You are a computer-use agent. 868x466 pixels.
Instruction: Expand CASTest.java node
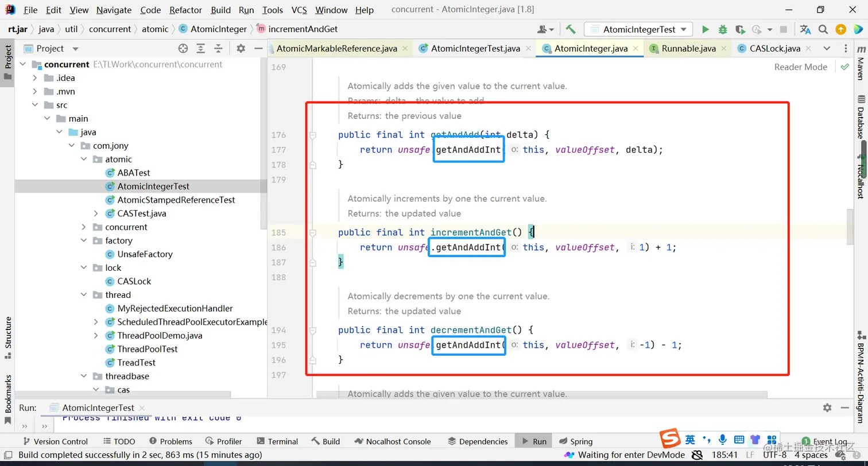click(x=96, y=213)
